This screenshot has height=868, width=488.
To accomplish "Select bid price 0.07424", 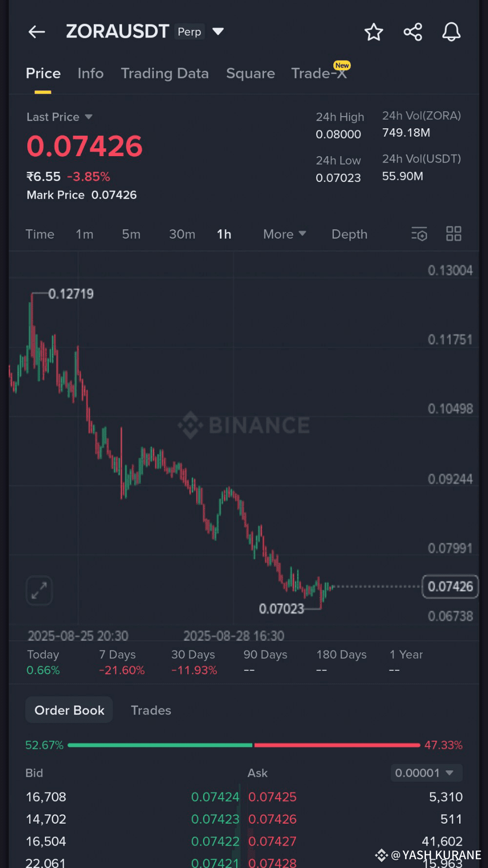I will pos(215,797).
